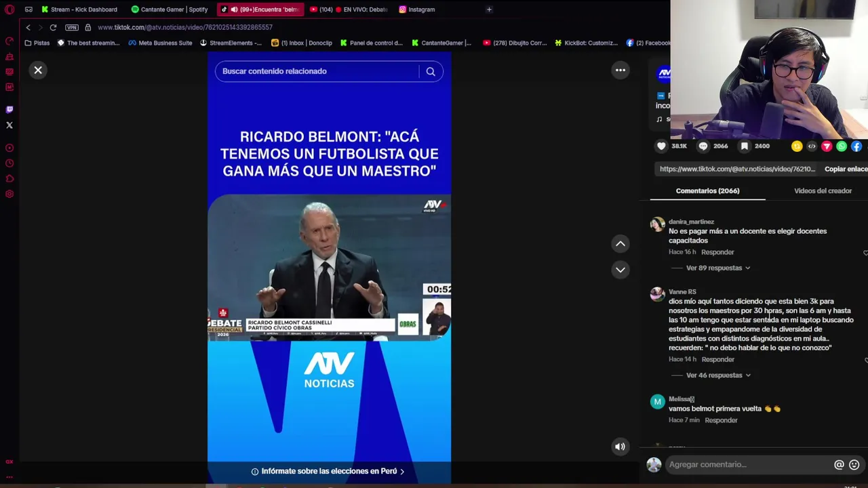Expand Ver 89 respuestas

718,268
